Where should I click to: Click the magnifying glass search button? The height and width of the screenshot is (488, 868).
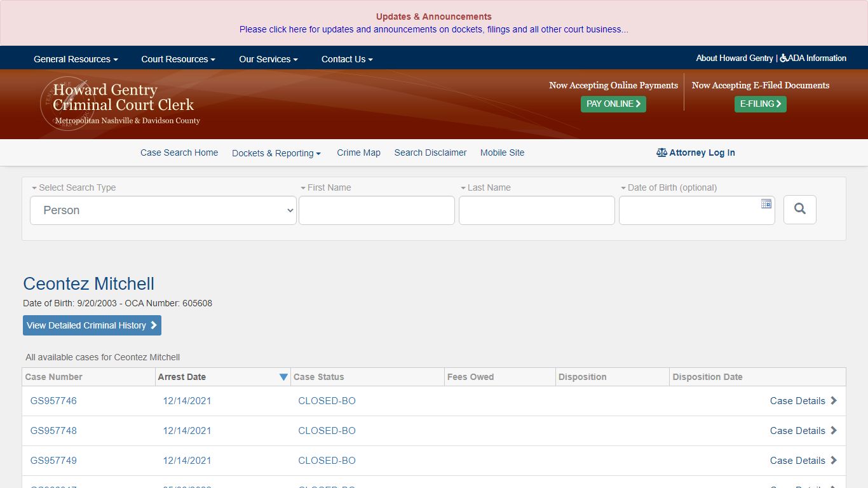click(799, 210)
